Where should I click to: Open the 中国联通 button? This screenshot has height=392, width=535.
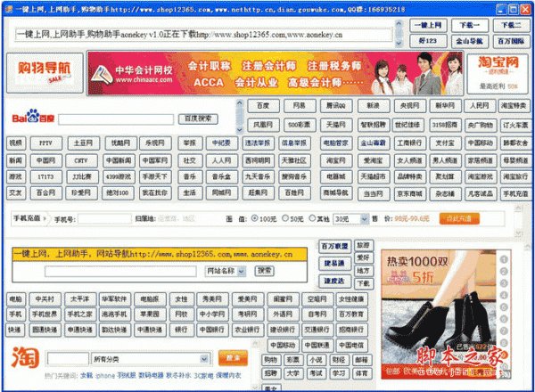(x=317, y=346)
